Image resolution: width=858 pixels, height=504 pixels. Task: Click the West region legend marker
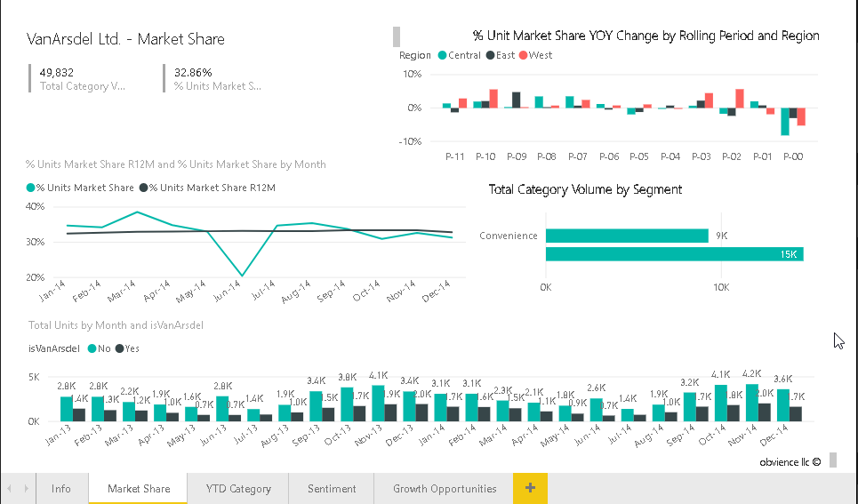523,55
